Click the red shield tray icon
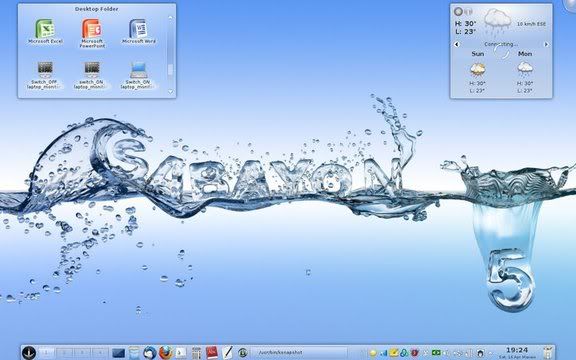 [415, 353]
